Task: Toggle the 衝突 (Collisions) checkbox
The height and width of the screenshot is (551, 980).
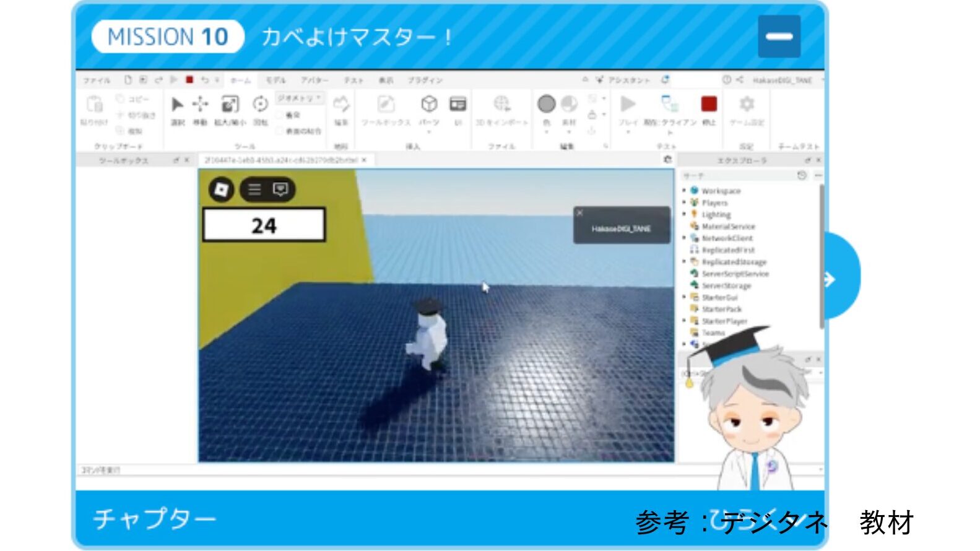Action: pyautogui.click(x=279, y=115)
